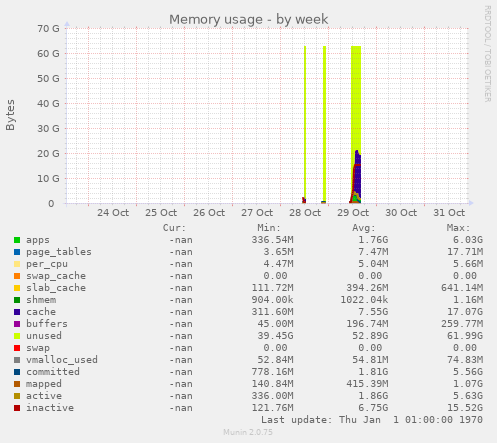The height and width of the screenshot is (443, 497).
Task: Click the unused avg value '52.89G'
Action: [370, 336]
